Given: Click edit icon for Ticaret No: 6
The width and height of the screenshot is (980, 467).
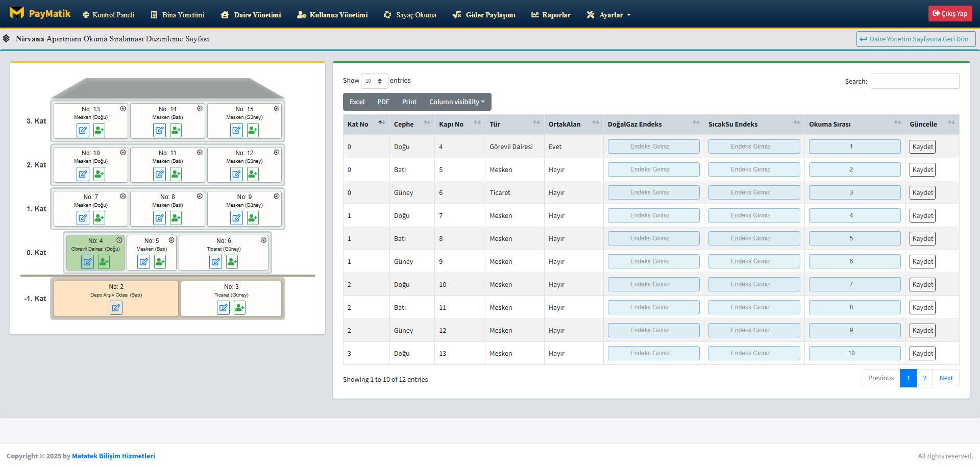Looking at the screenshot, I should coord(216,262).
